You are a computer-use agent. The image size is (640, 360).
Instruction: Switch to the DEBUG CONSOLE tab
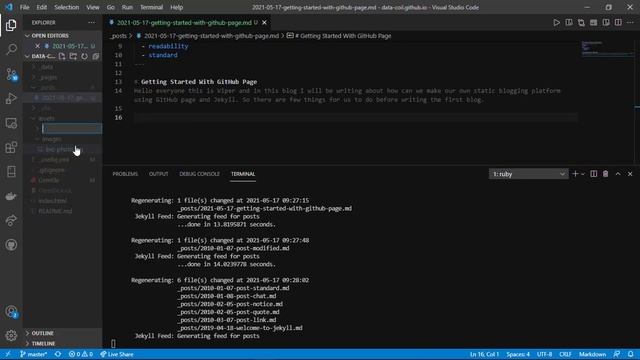[x=200, y=174]
